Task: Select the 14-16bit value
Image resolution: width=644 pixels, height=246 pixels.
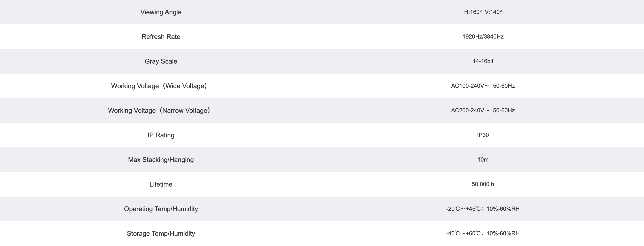Action: (483, 61)
